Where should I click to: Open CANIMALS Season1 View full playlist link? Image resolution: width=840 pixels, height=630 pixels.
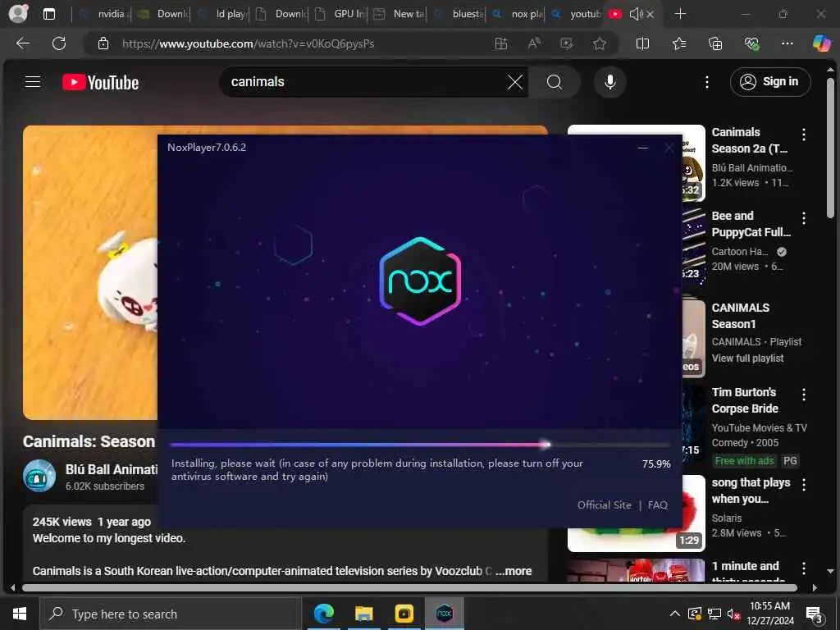[x=747, y=358]
